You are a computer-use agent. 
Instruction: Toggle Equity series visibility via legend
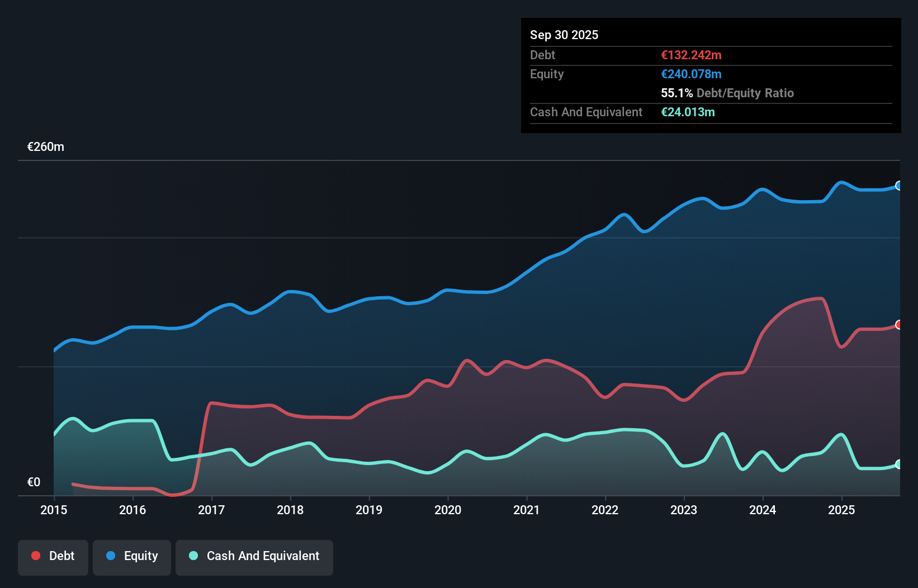pos(131,556)
